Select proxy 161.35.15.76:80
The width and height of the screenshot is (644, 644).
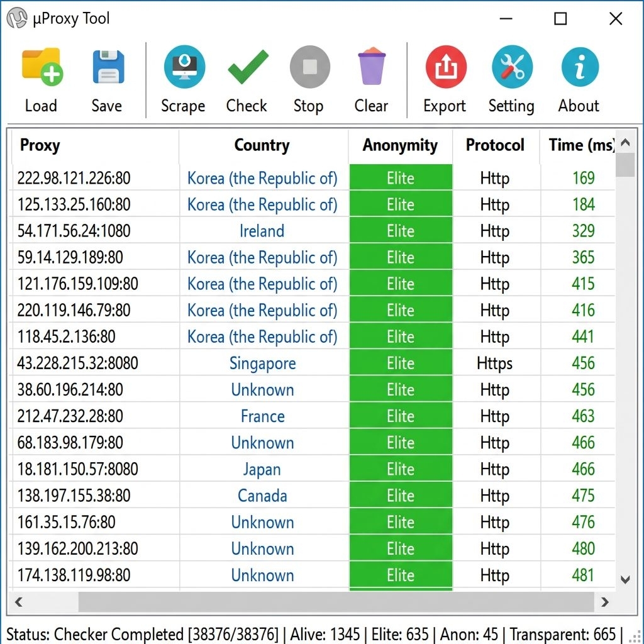coord(66,522)
